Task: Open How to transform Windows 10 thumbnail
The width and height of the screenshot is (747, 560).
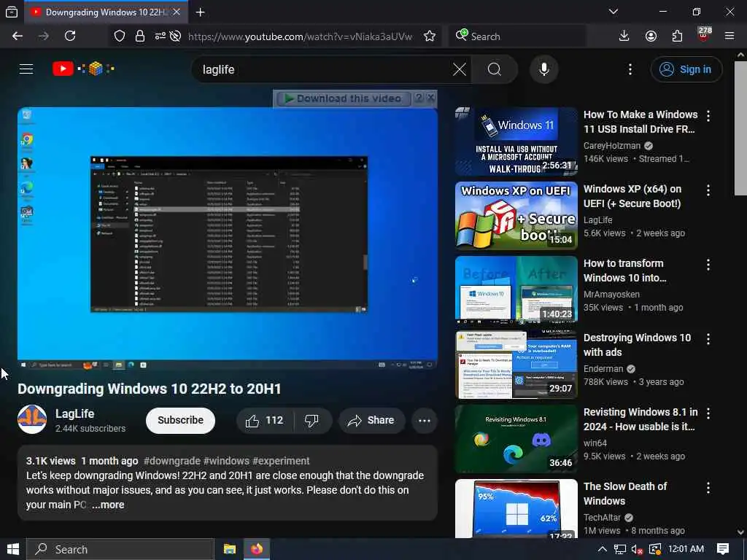Action: pyautogui.click(x=516, y=290)
